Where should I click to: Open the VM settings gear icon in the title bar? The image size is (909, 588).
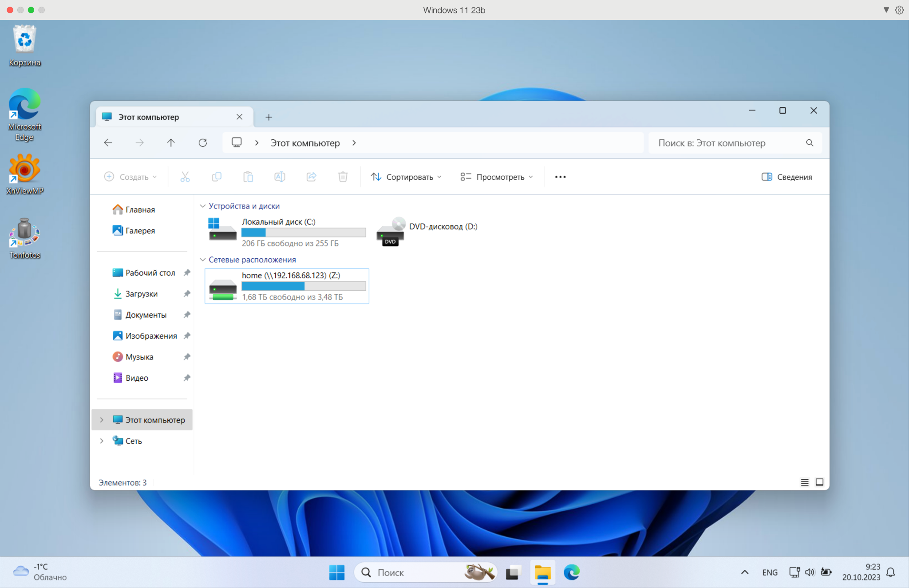coord(899,10)
